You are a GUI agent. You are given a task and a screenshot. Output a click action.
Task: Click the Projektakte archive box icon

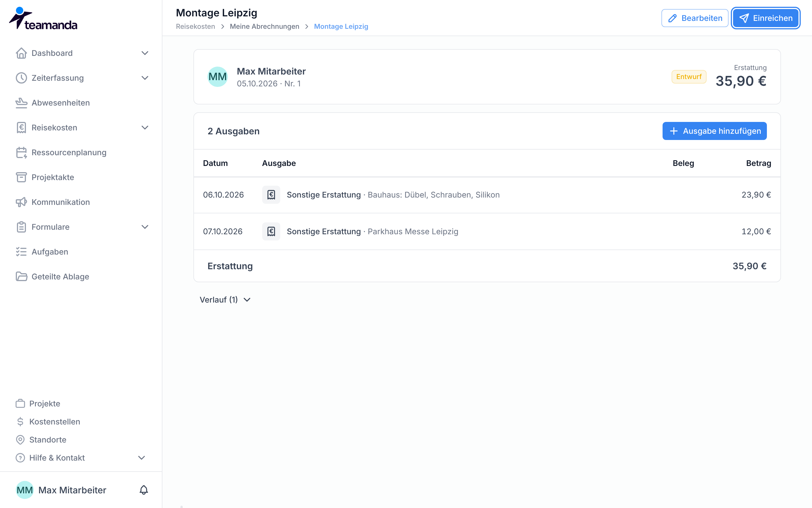pyautogui.click(x=21, y=178)
